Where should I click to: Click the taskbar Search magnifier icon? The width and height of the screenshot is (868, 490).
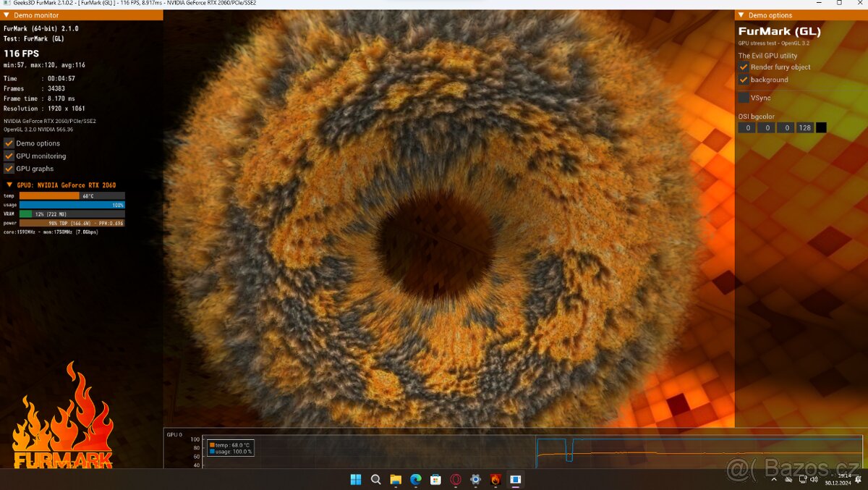pos(376,479)
